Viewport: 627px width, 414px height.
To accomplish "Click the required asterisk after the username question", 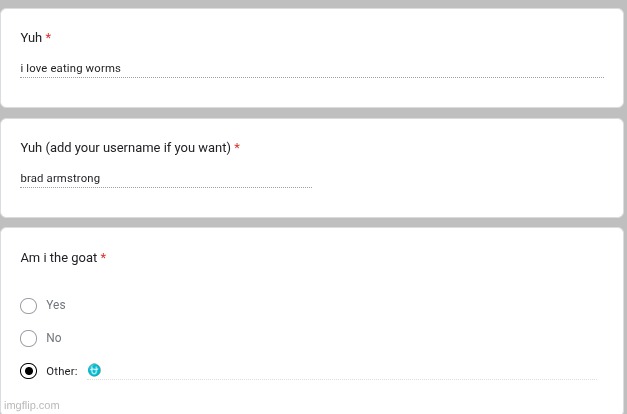I will [x=237, y=148].
